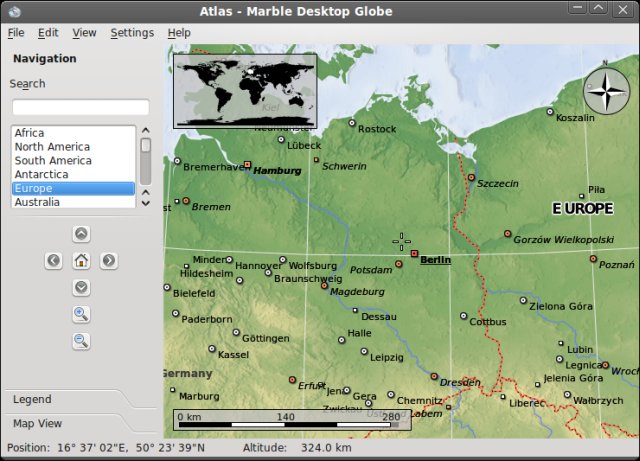Click the location list scrollbar handle
Image resolution: width=640 pixels, height=461 pixels.
click(x=146, y=145)
